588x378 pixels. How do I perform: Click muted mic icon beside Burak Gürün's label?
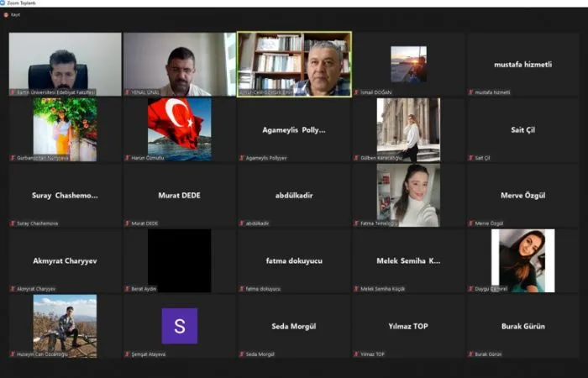471,354
